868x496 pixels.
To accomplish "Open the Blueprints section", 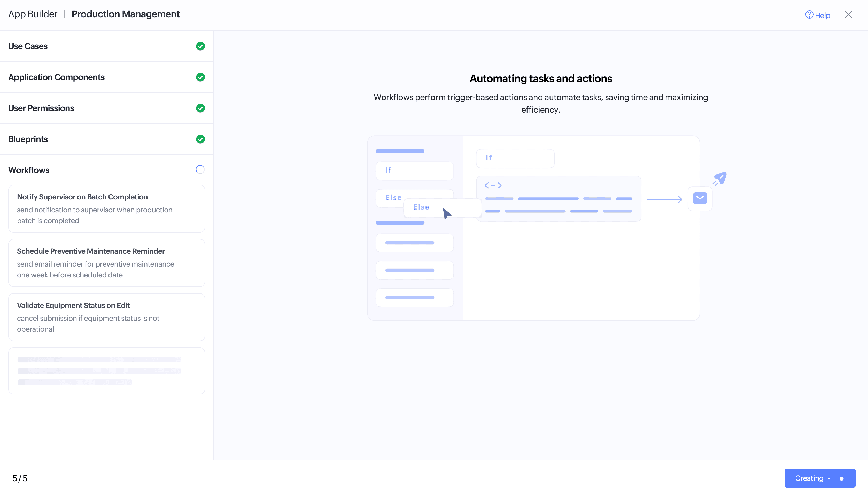I will pyautogui.click(x=28, y=139).
